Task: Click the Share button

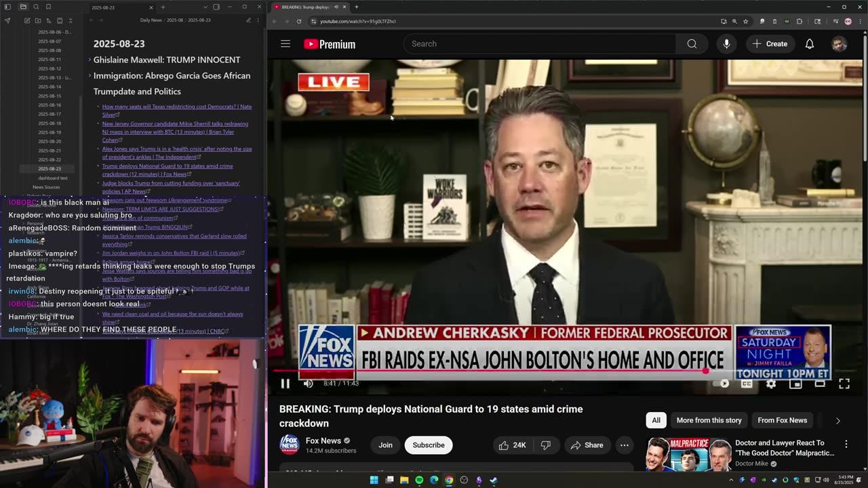Action: (x=587, y=445)
